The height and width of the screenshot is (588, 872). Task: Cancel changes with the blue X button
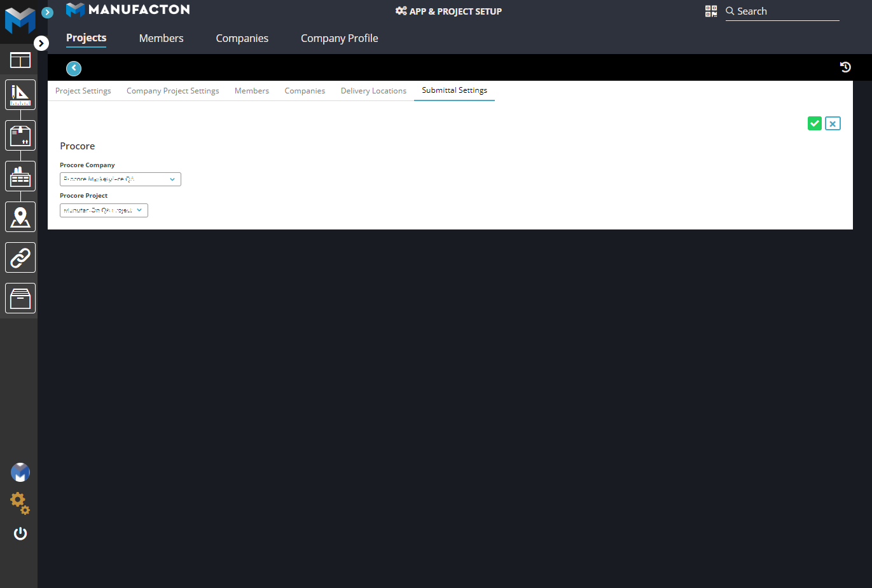pos(833,123)
